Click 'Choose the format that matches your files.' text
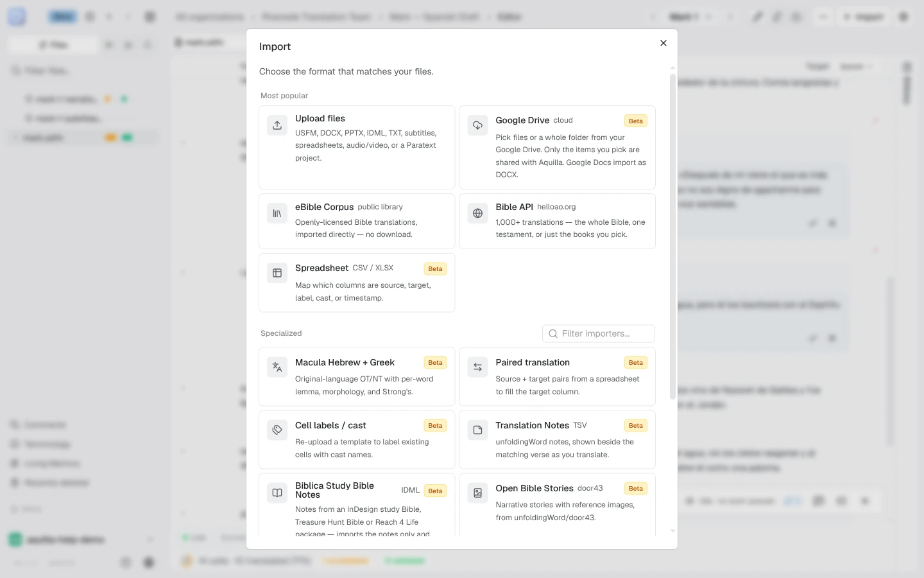Image resolution: width=924 pixels, height=578 pixels. tap(346, 71)
